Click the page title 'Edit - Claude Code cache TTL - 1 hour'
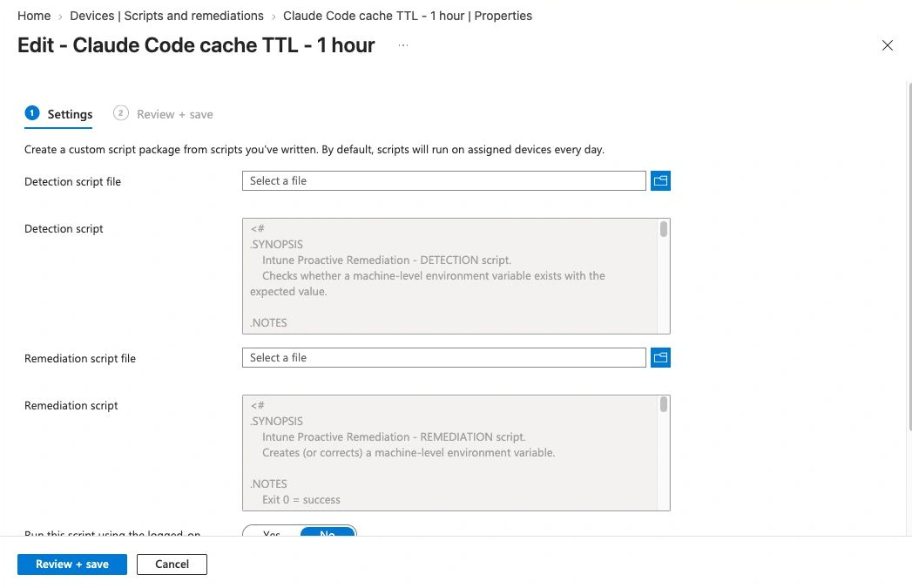The height and width of the screenshot is (588, 912). [x=196, y=45]
